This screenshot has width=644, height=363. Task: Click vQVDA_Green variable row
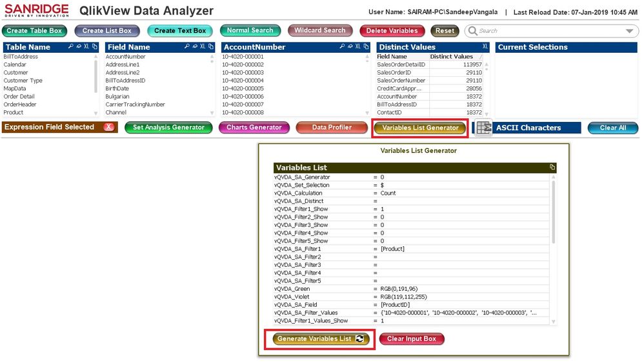pos(412,289)
